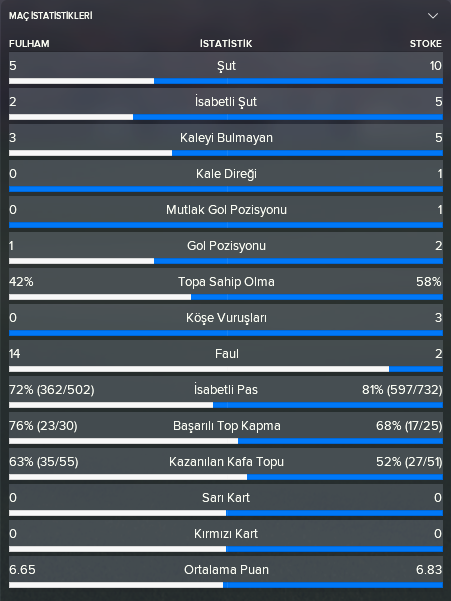Viewport: 451px width, 601px height.
Task: Select the STOKE column header
Action: click(426, 44)
